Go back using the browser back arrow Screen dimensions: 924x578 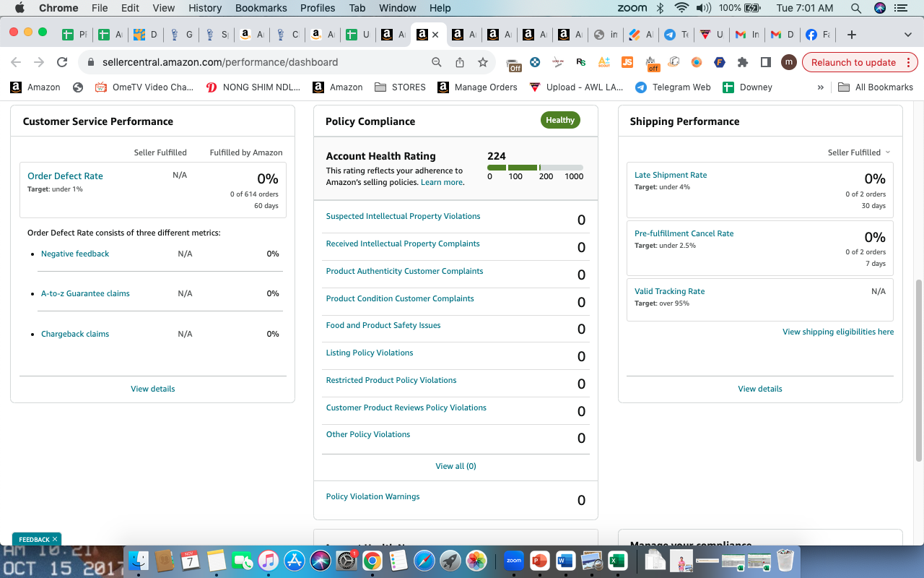click(x=16, y=62)
